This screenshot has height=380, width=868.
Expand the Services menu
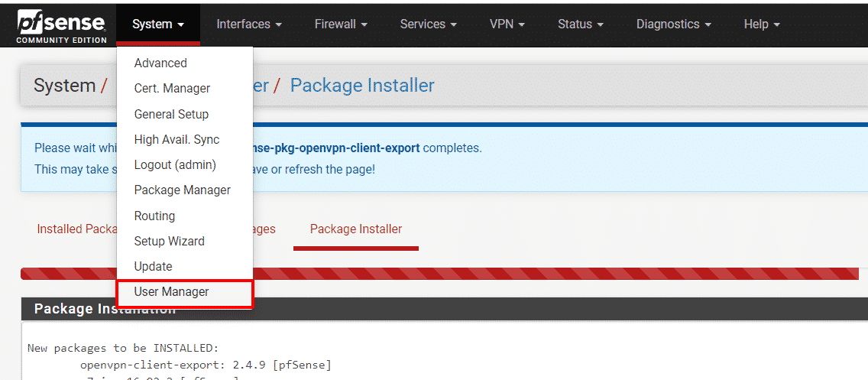click(x=428, y=24)
